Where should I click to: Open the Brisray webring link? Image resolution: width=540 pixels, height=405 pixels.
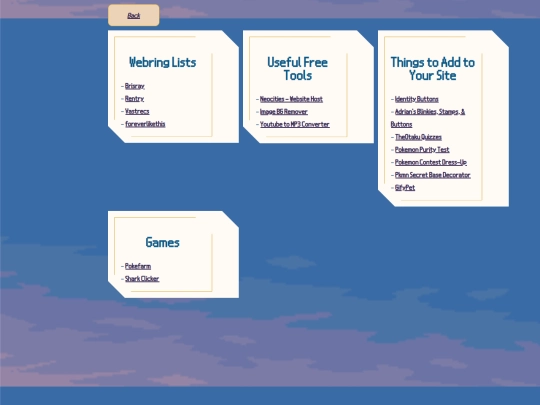tap(135, 86)
